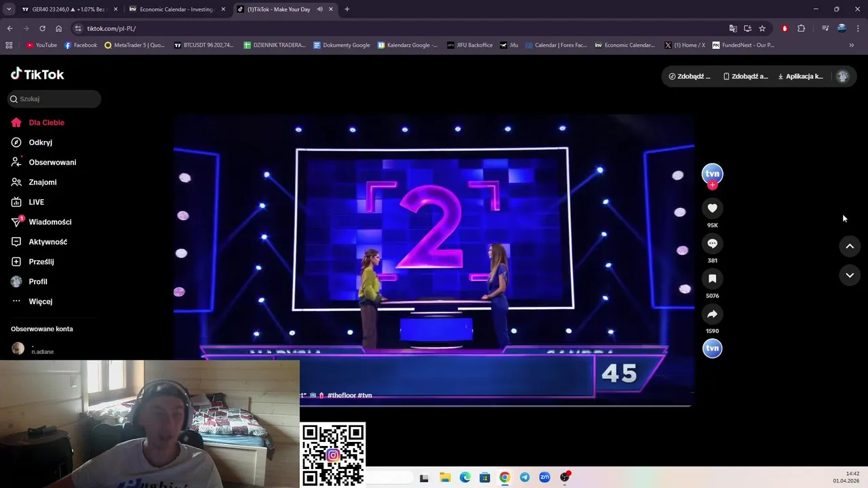Open red hand ad-blocker extension

point(785,28)
